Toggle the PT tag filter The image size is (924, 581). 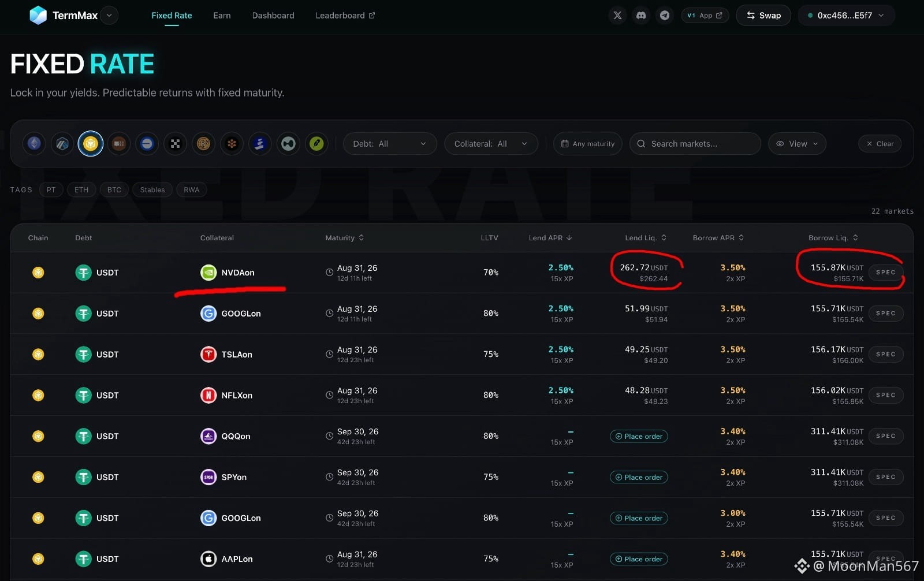(x=51, y=190)
